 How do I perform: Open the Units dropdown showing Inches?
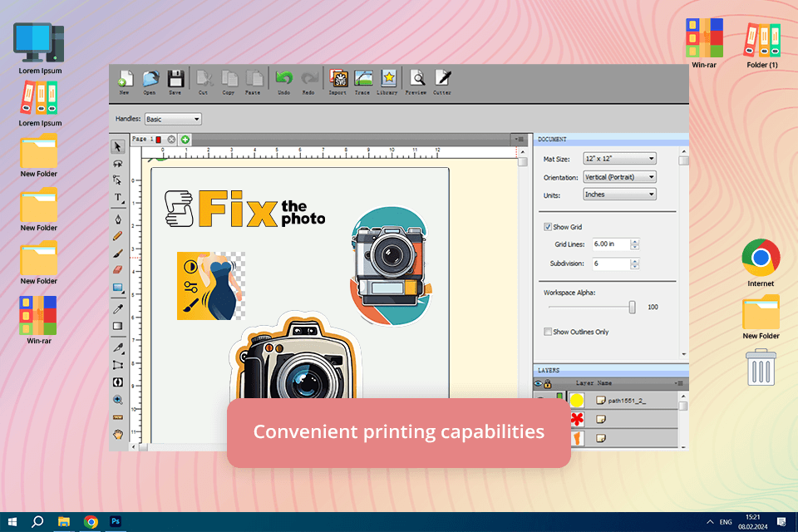(619, 195)
